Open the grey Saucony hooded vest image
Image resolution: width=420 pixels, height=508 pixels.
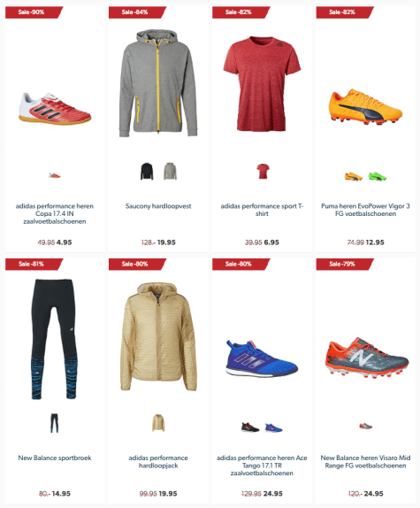point(158,83)
